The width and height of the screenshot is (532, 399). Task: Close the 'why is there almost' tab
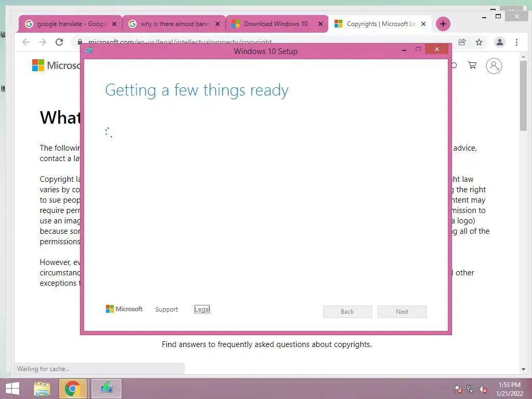tap(218, 24)
